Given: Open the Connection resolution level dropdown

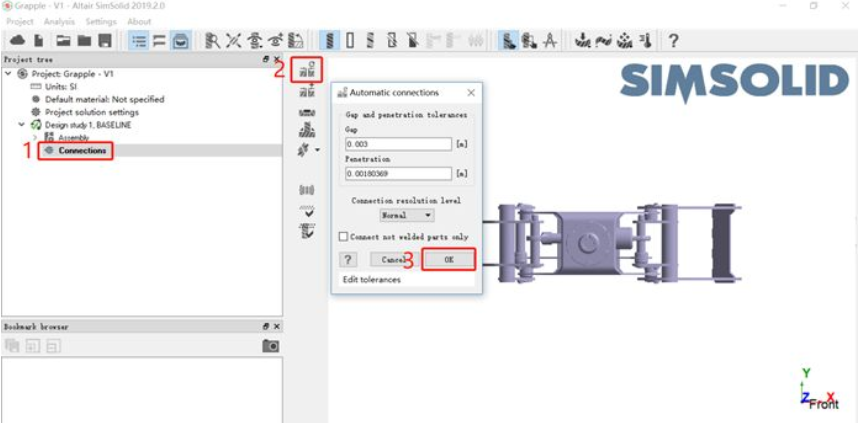Looking at the screenshot, I should point(407,216).
